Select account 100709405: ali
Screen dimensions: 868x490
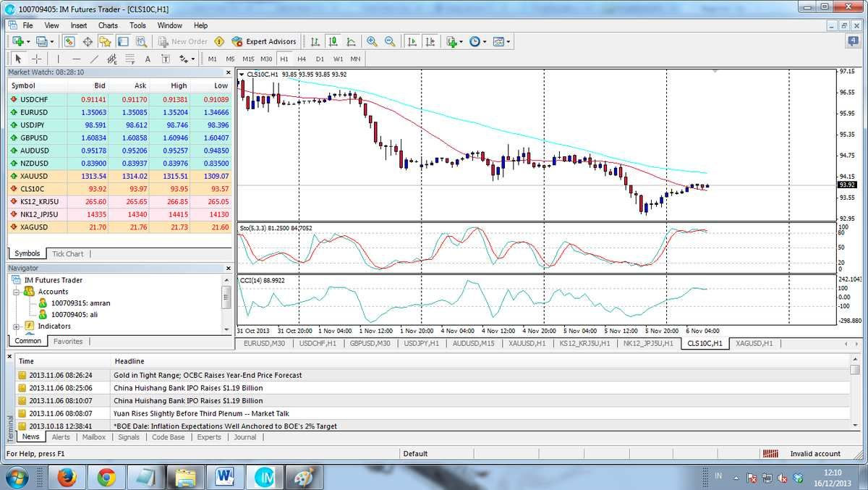point(67,315)
